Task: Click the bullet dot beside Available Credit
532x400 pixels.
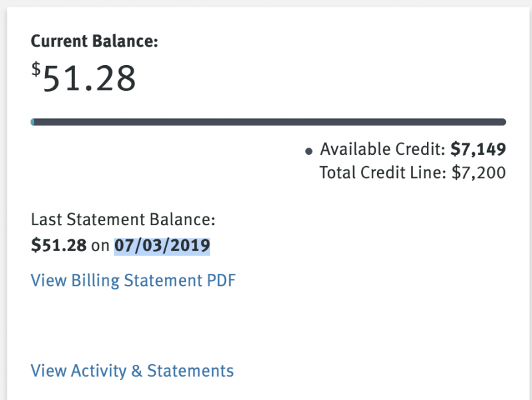Action: tap(309, 151)
